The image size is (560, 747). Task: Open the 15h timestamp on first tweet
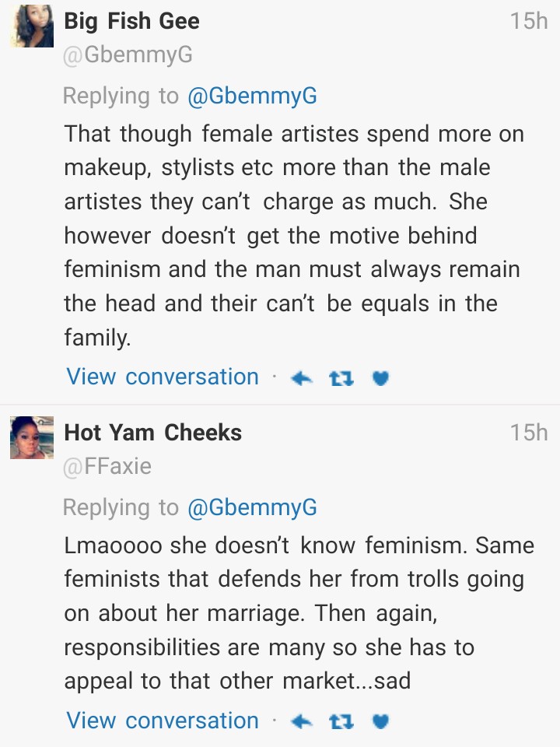pos(529,21)
